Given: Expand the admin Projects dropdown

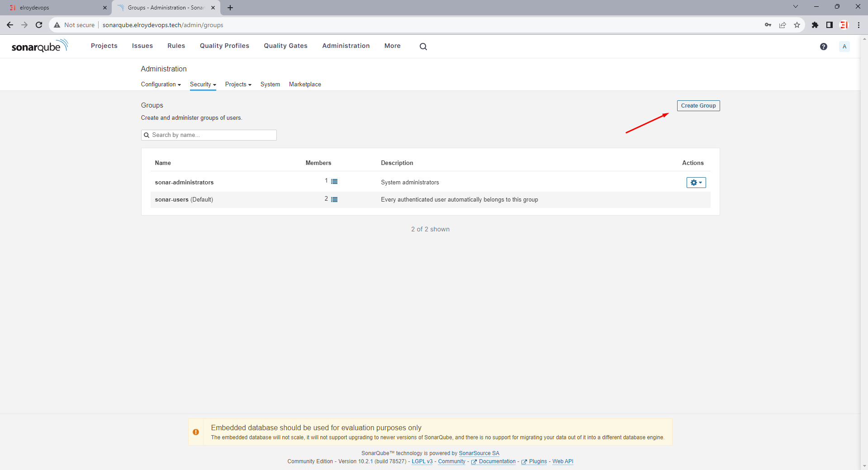Looking at the screenshot, I should pyautogui.click(x=238, y=85).
